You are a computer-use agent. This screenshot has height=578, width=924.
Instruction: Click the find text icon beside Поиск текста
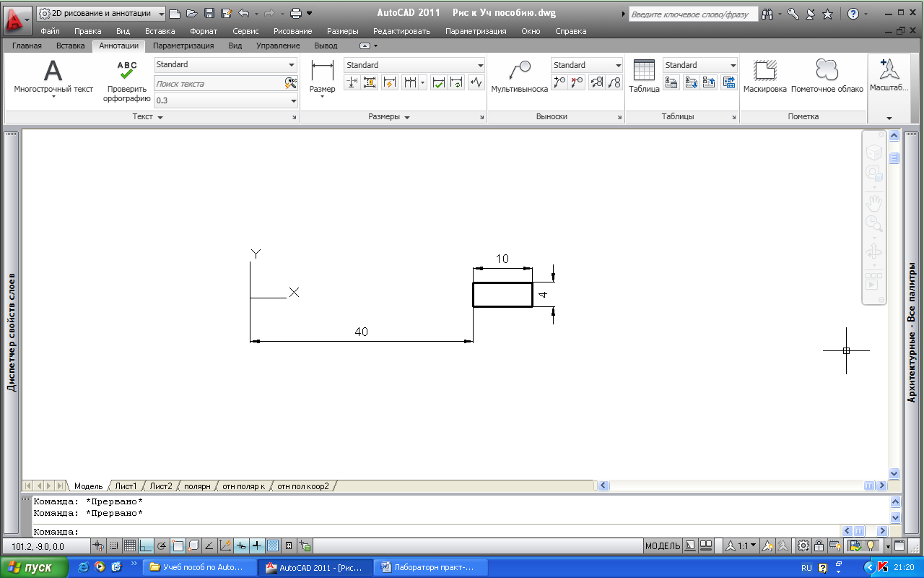[291, 83]
